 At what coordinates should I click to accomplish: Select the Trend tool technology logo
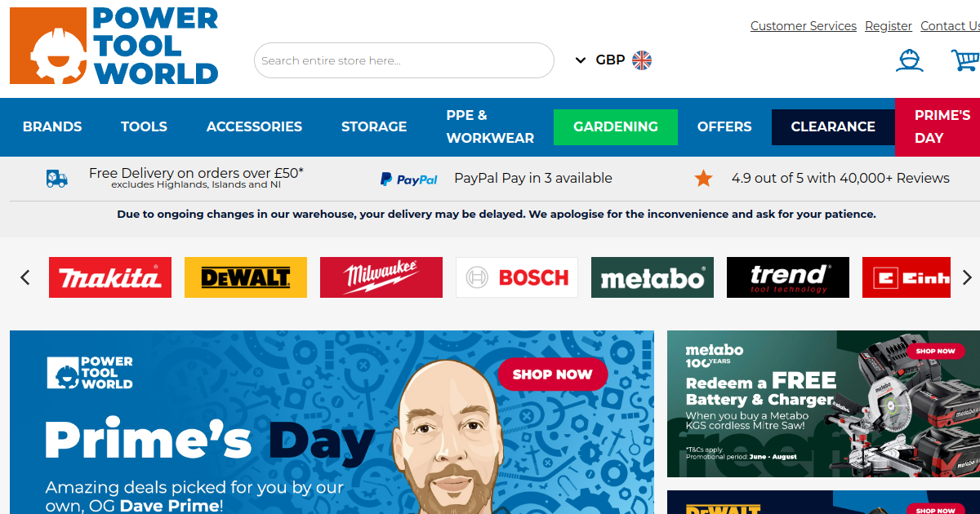point(788,277)
